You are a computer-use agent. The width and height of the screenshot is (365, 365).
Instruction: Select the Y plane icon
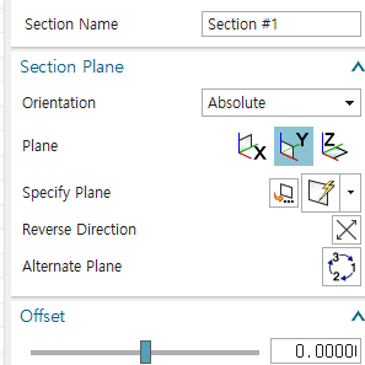(x=294, y=146)
